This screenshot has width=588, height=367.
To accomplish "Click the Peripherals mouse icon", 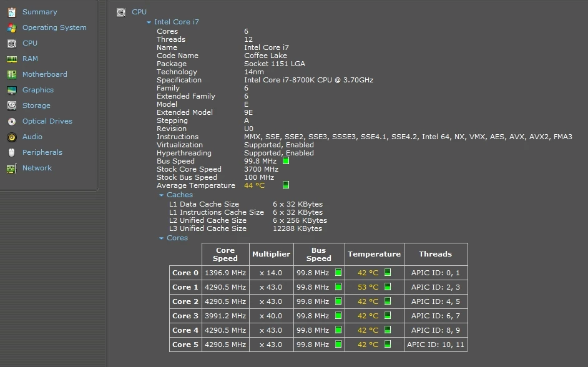I will (x=12, y=152).
